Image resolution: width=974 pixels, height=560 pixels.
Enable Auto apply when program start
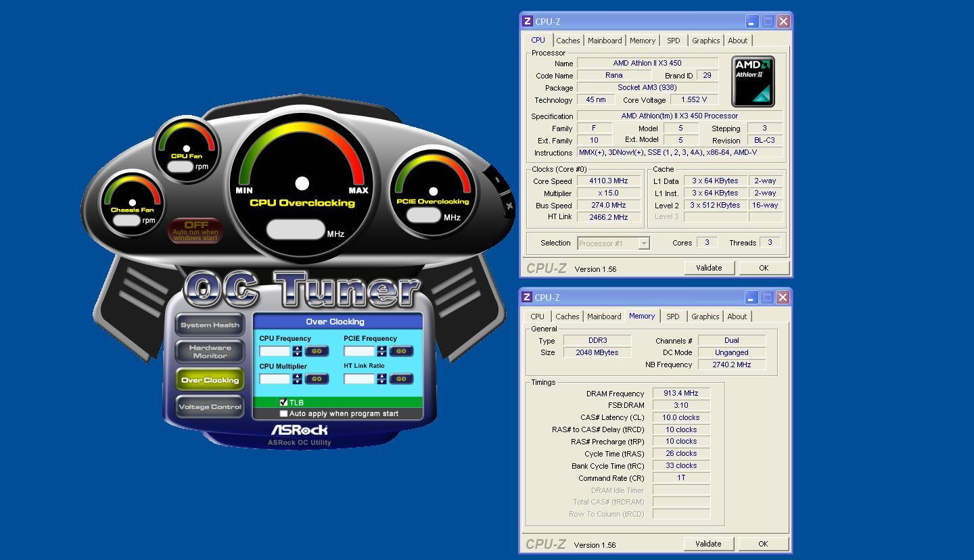coord(283,413)
